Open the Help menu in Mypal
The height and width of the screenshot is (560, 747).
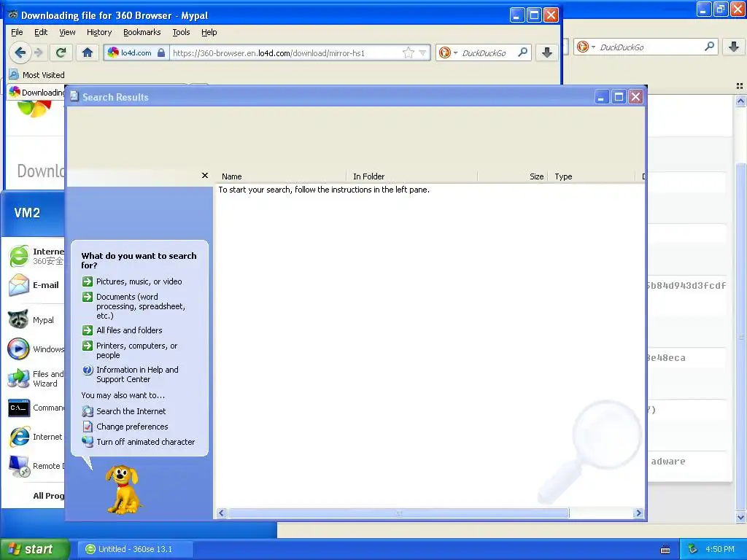coord(209,32)
